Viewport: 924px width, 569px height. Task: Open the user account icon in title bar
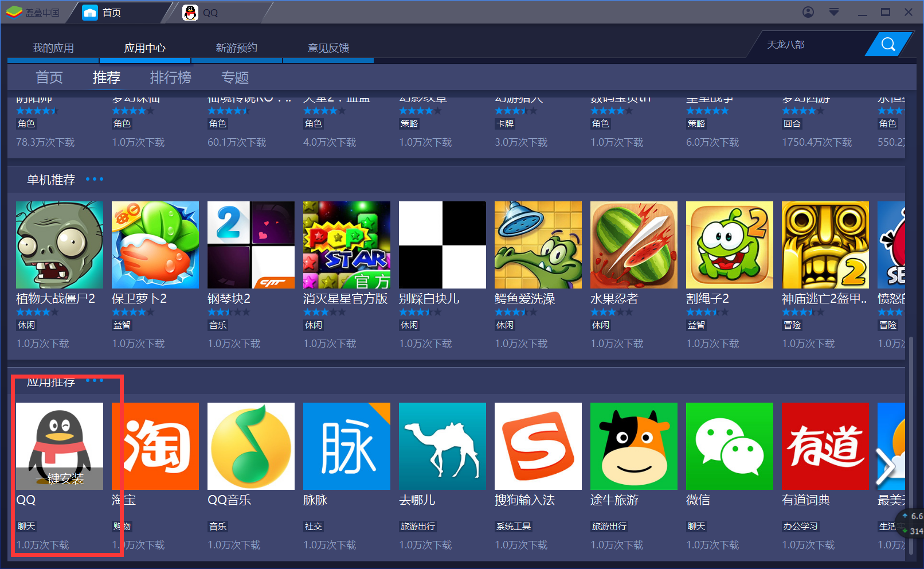pyautogui.click(x=808, y=12)
